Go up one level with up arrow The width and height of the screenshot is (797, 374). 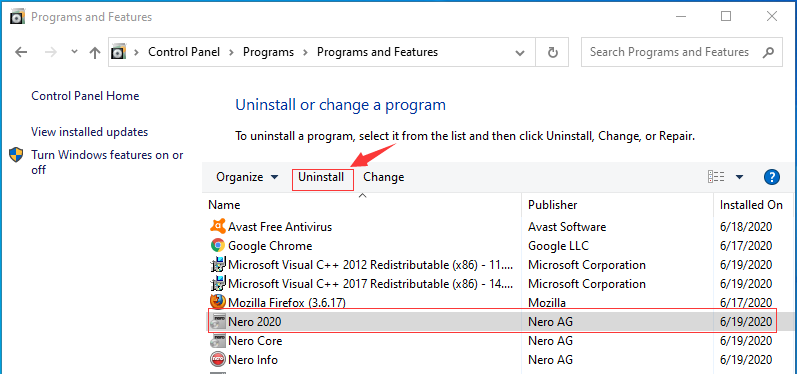coord(95,52)
